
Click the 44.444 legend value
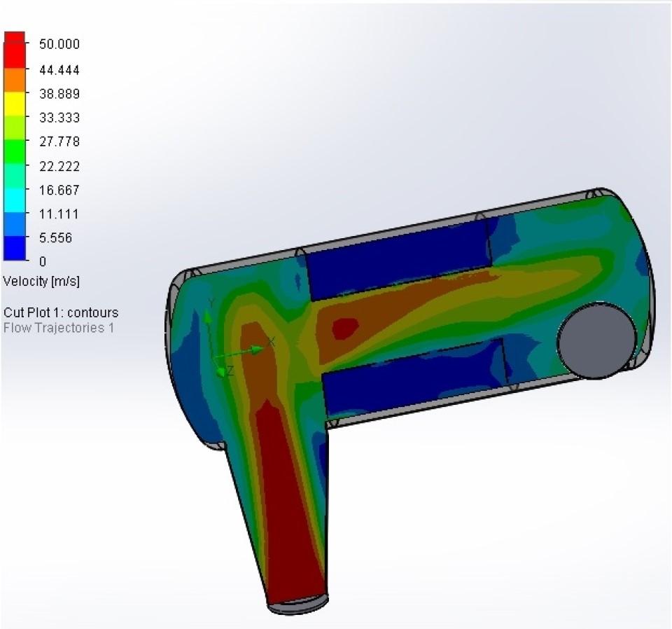pos(59,70)
